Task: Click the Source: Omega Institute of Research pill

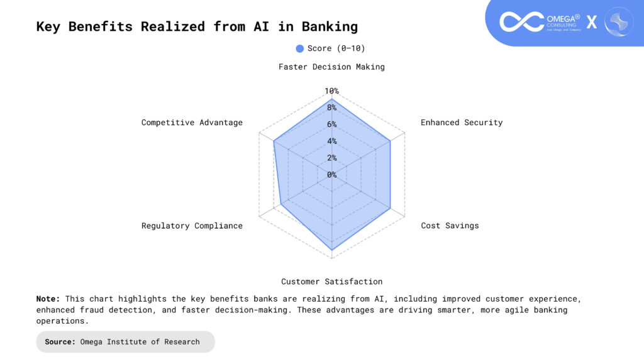Action: coord(125,342)
